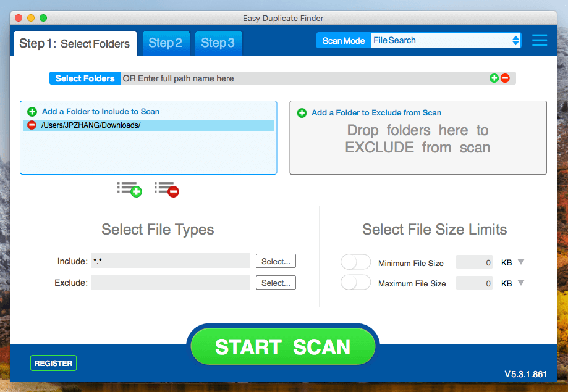
Task: Click the yellow minimize window button
Action: [31, 18]
